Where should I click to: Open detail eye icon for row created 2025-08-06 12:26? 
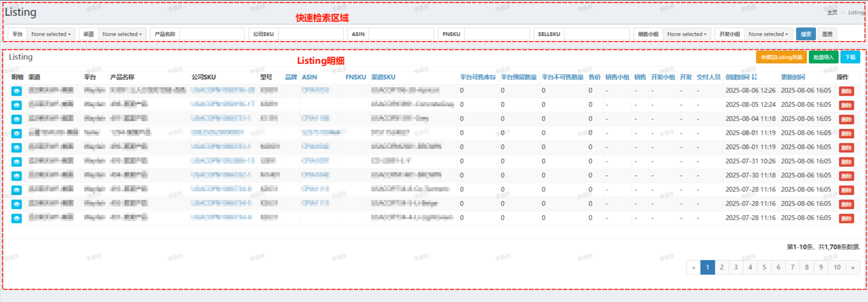[17, 91]
